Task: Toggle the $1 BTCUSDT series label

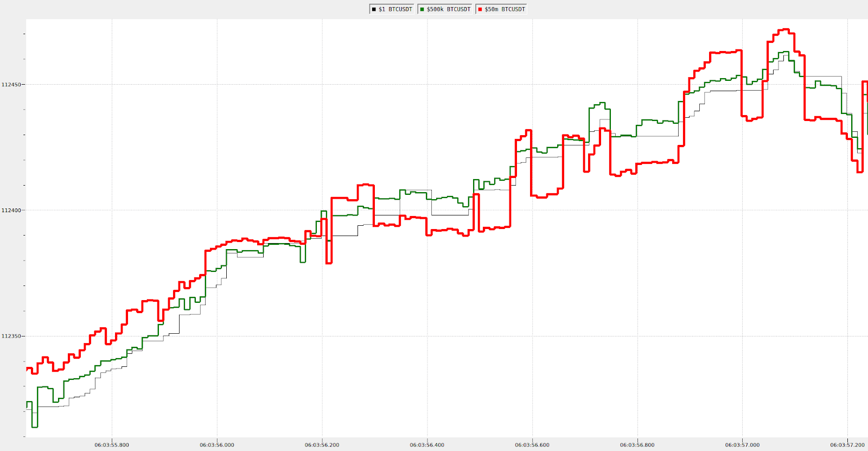Action: [x=395, y=9]
